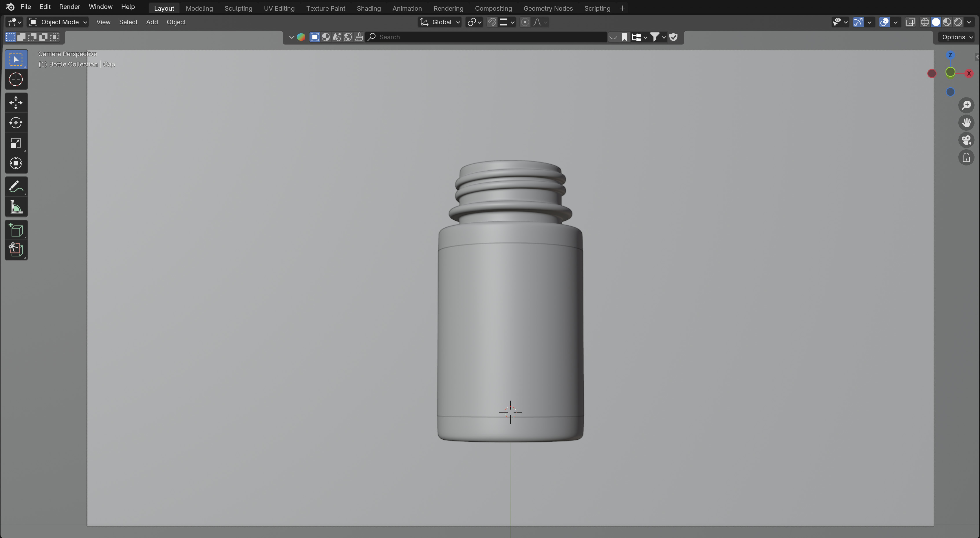Image resolution: width=980 pixels, height=538 pixels.
Task: Expand the viewport shading options arrow
Action: coord(969,22)
